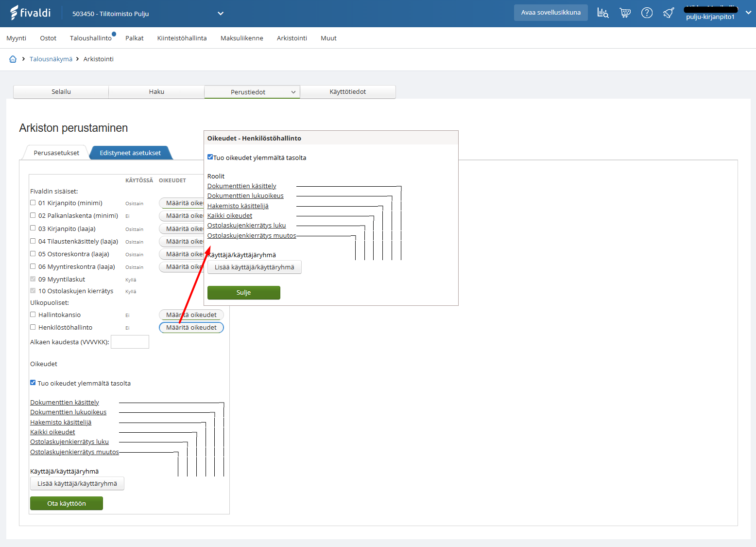The image size is (756, 547).
Task: Switch to the Haku tab
Action: [156, 92]
